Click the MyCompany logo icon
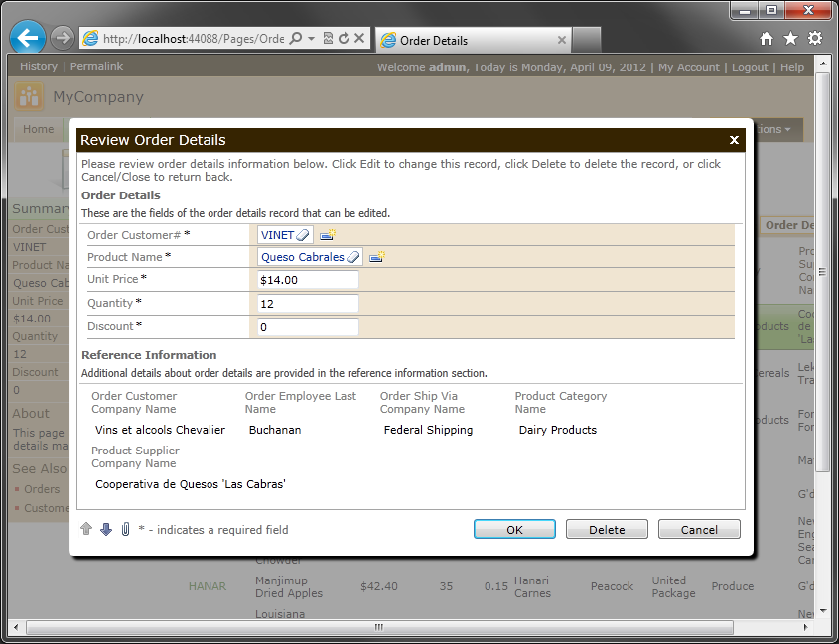 click(x=29, y=96)
